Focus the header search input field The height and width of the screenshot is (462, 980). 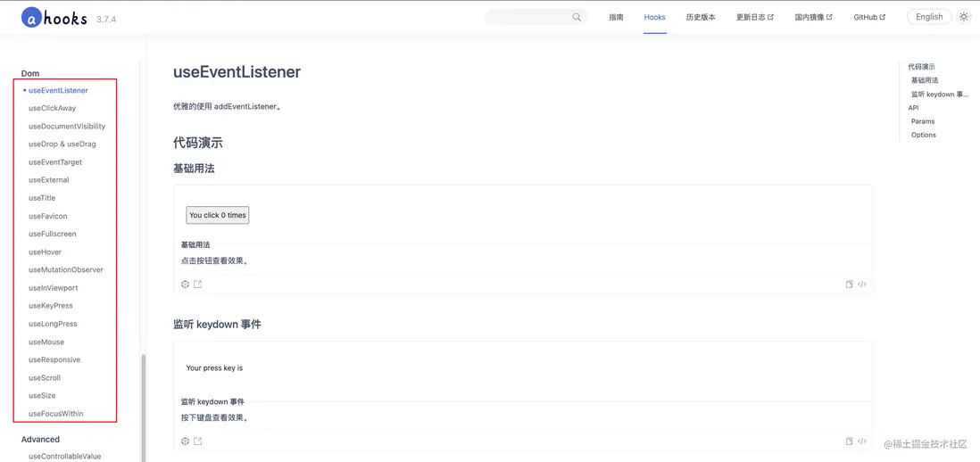528,17
